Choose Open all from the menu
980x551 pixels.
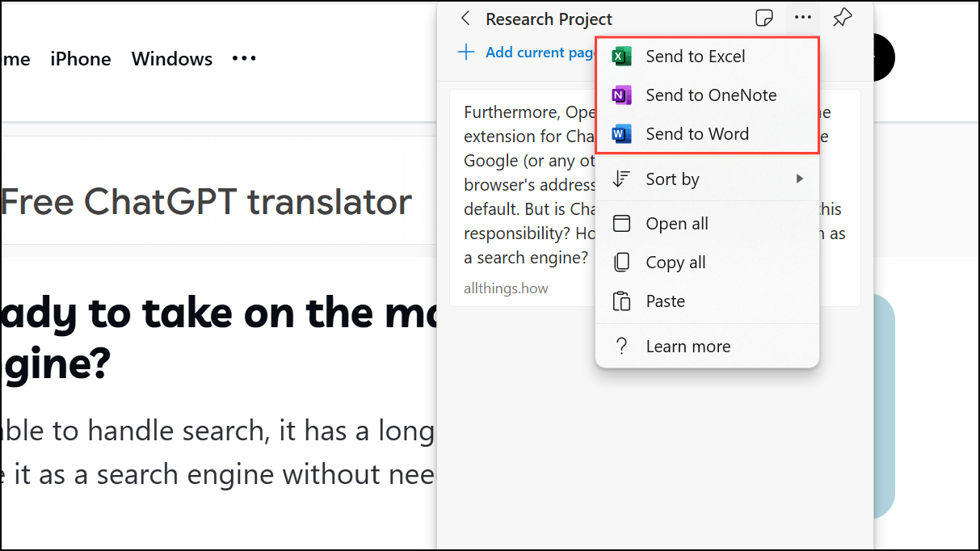pyautogui.click(x=677, y=224)
